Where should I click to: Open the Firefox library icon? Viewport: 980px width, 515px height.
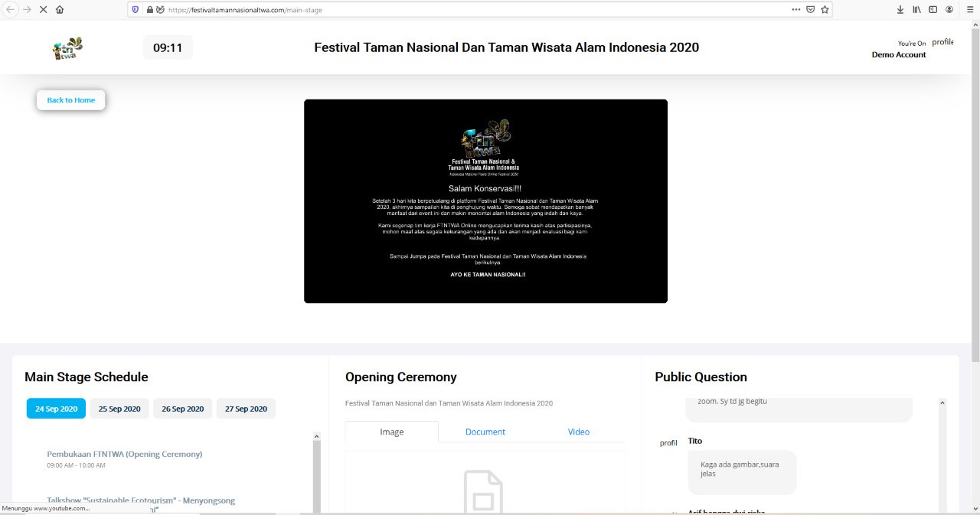coord(916,10)
